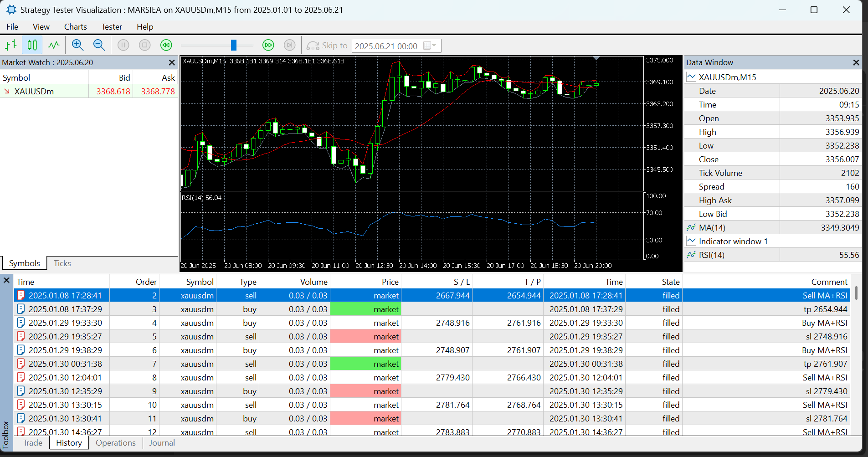Switch chart to line chart mode
This screenshot has height=457, width=868.
click(53, 45)
